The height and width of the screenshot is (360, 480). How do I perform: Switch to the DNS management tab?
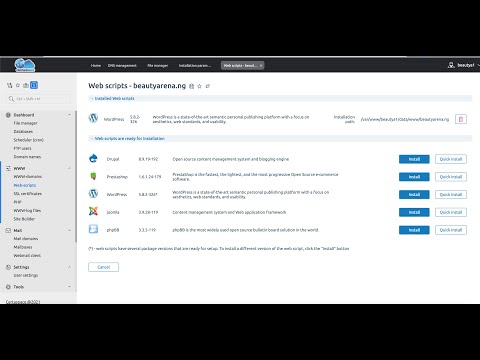[122, 66]
